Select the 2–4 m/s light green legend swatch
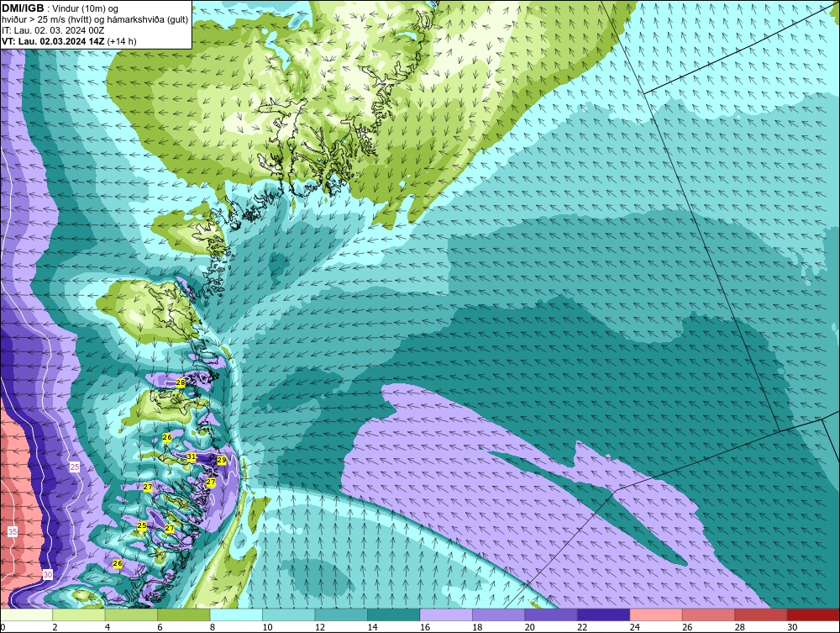 [79, 615]
